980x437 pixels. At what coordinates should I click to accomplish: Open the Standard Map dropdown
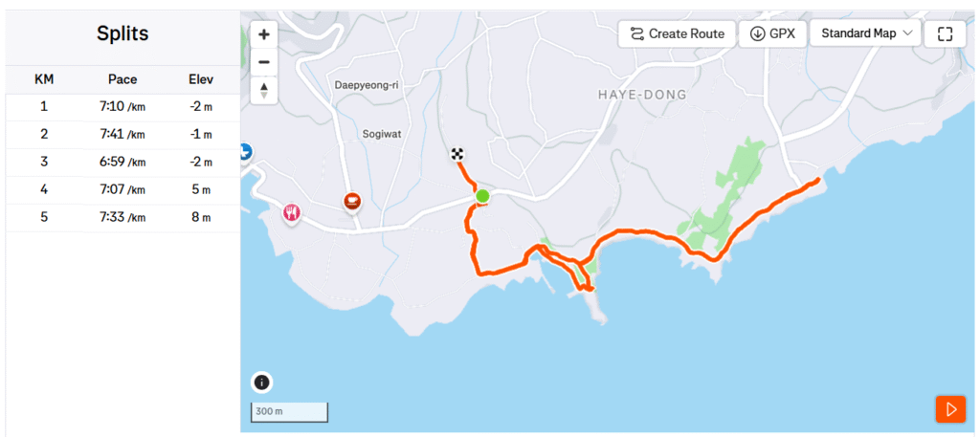865,33
